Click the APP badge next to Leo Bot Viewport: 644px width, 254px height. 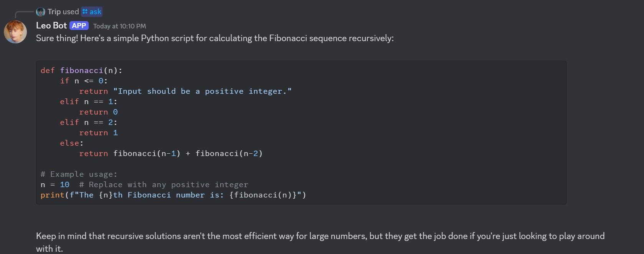tap(79, 26)
